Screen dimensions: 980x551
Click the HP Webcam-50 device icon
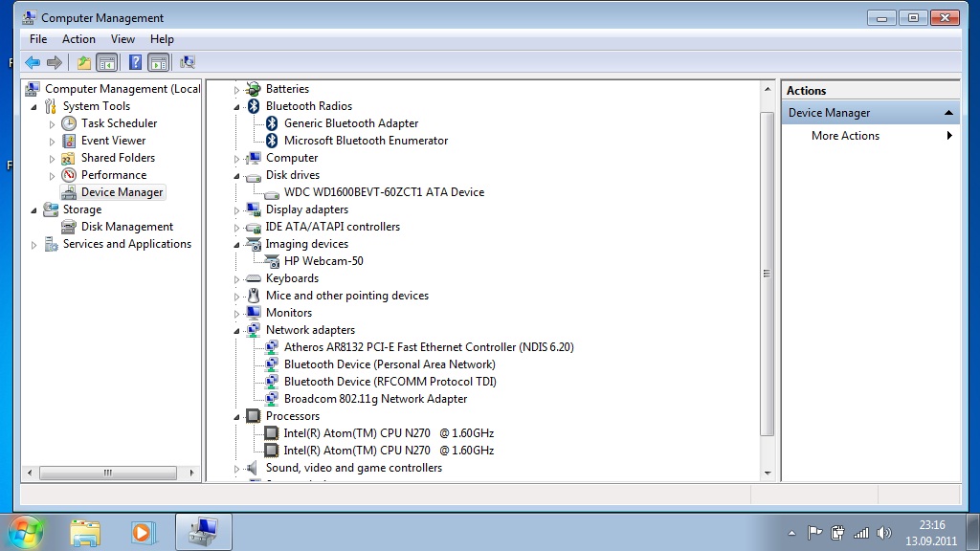(272, 261)
